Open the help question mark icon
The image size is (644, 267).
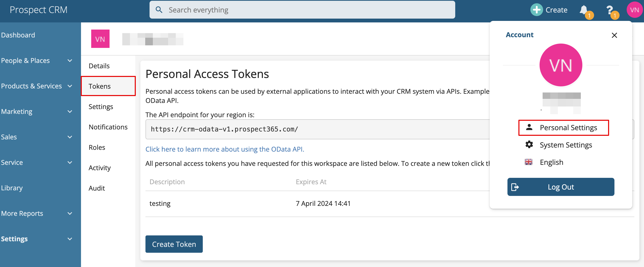[x=610, y=10]
